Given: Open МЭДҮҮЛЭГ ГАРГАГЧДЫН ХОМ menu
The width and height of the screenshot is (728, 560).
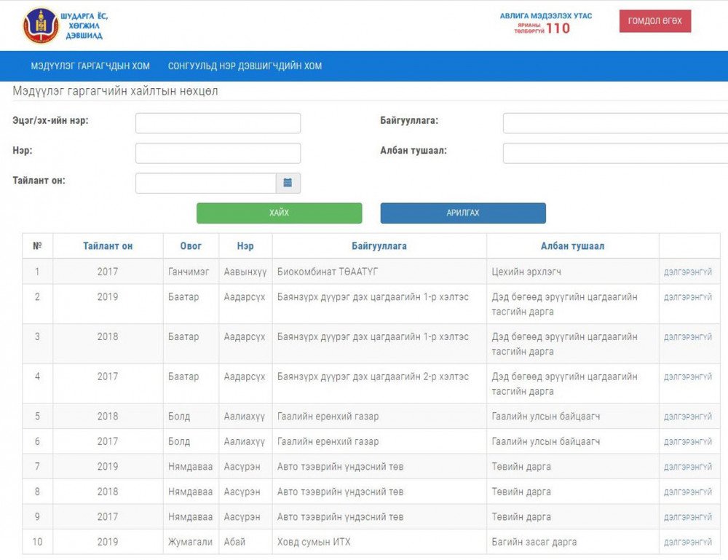Looking at the screenshot, I should (x=90, y=66).
